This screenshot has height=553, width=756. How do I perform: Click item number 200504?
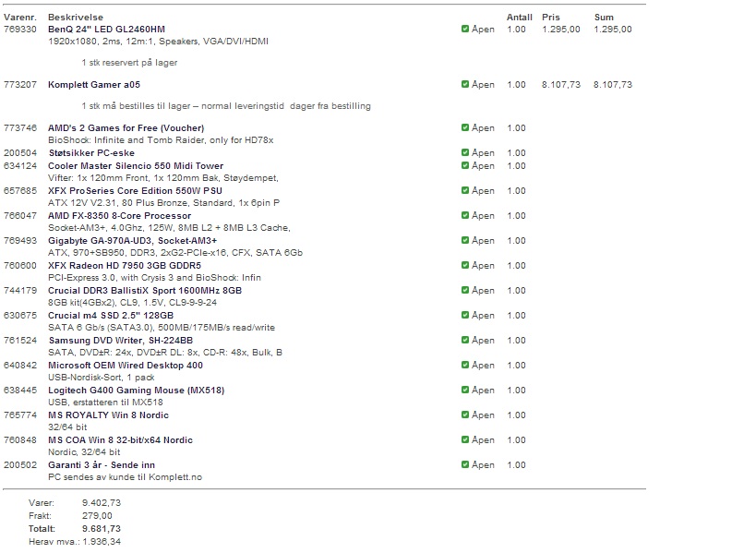[x=19, y=153]
